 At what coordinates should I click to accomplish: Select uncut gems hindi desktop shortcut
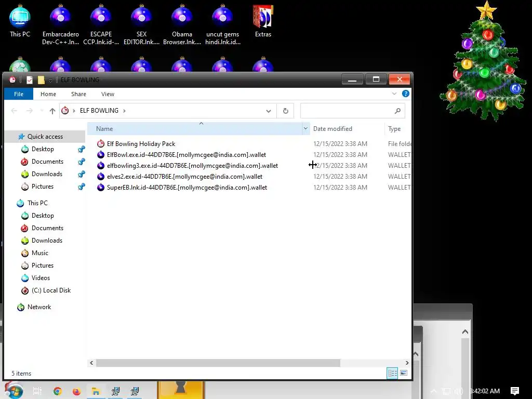click(x=222, y=25)
